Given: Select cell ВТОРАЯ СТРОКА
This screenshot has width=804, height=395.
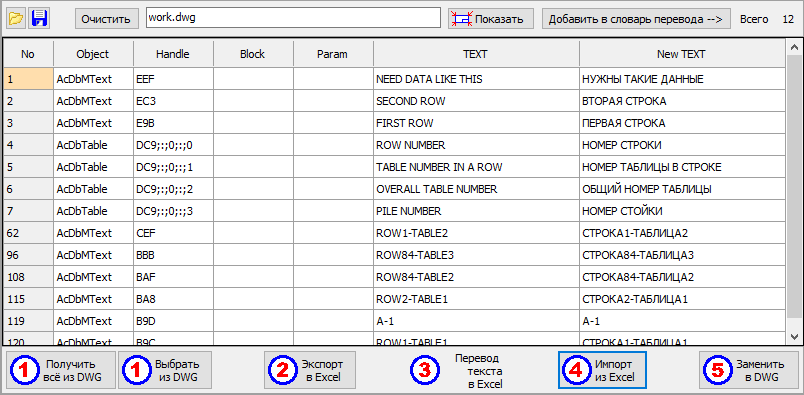Looking at the screenshot, I should (682, 101).
